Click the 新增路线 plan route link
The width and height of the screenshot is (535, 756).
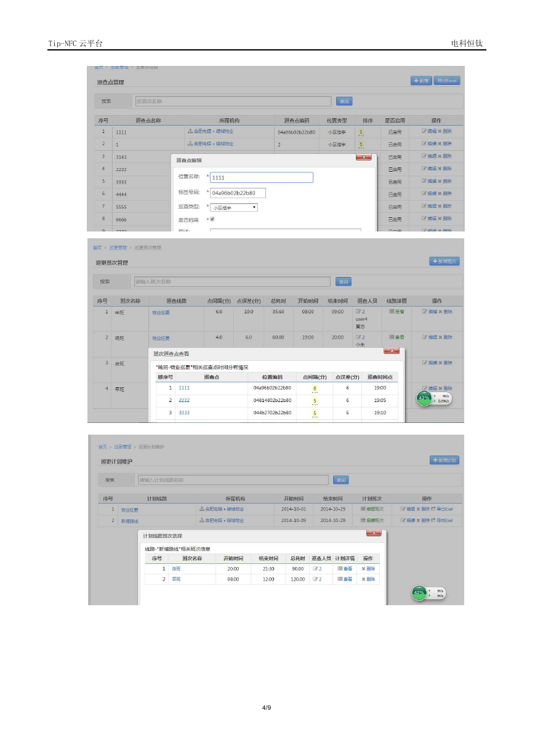tap(129, 521)
